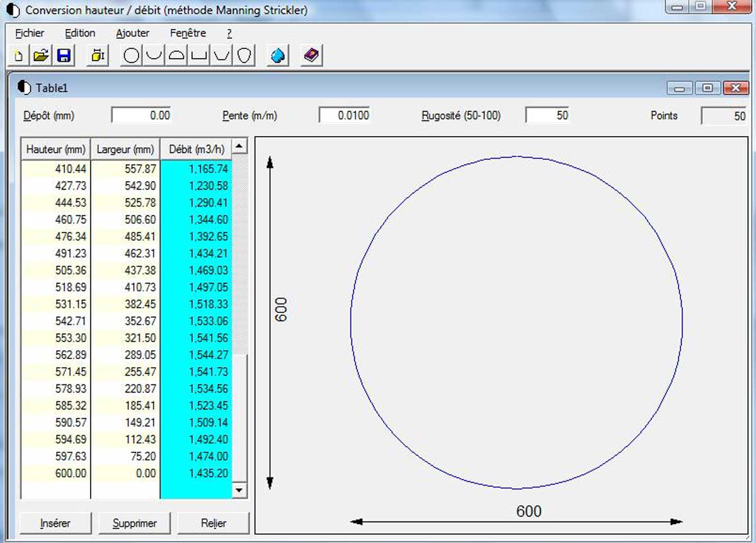Select the trapezoidal channel section tool
Screen dimensions: 756x543
tap(222, 55)
